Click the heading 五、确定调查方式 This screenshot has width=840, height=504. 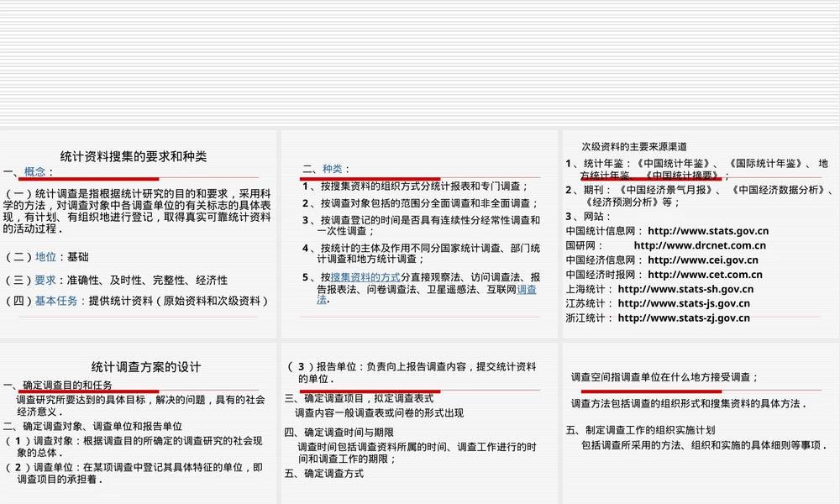[324, 473]
